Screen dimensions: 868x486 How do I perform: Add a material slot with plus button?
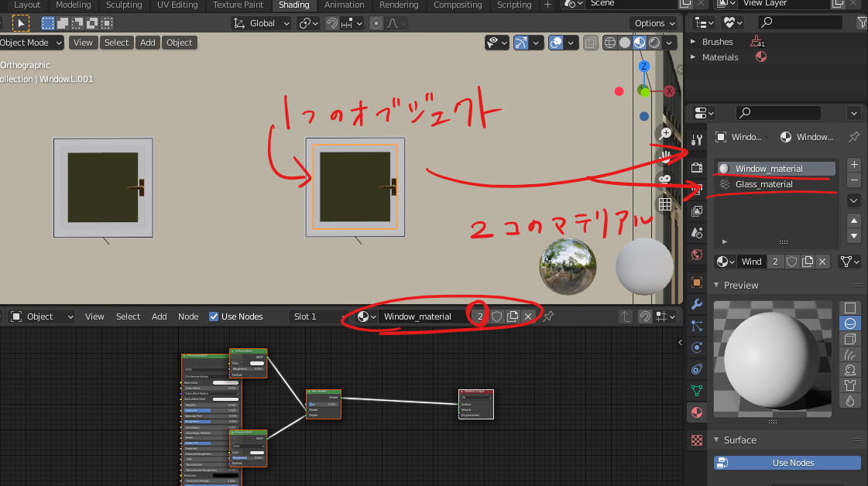[853, 164]
